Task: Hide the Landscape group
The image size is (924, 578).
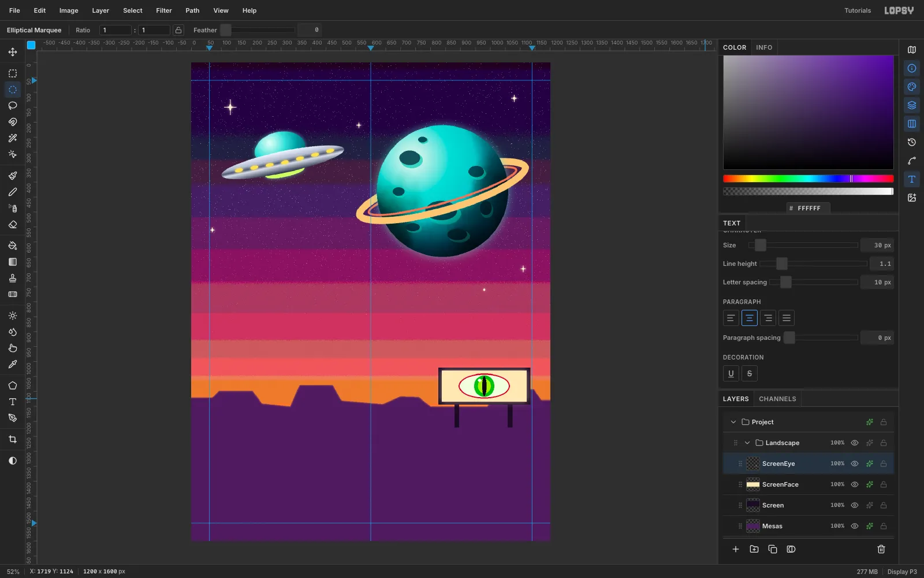Action: click(855, 443)
